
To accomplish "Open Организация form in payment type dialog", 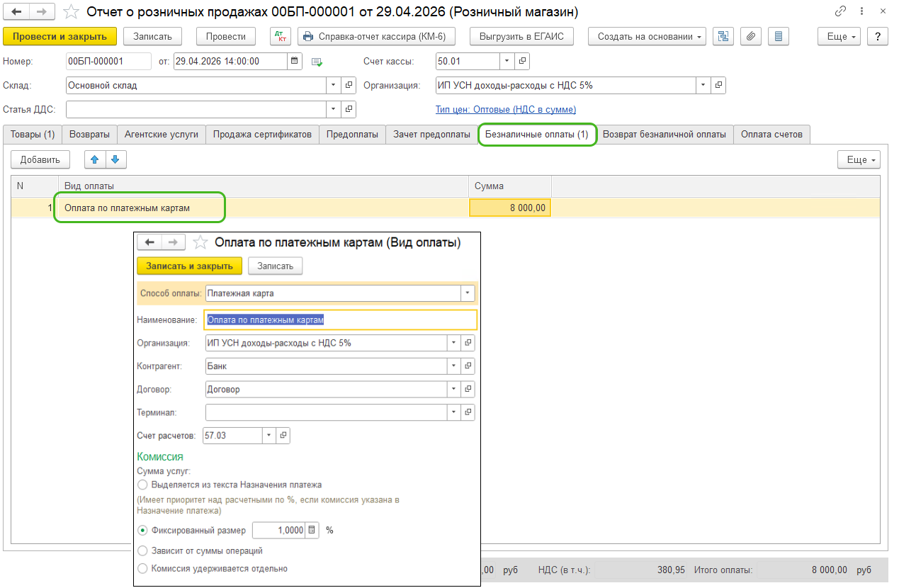I will click(468, 343).
